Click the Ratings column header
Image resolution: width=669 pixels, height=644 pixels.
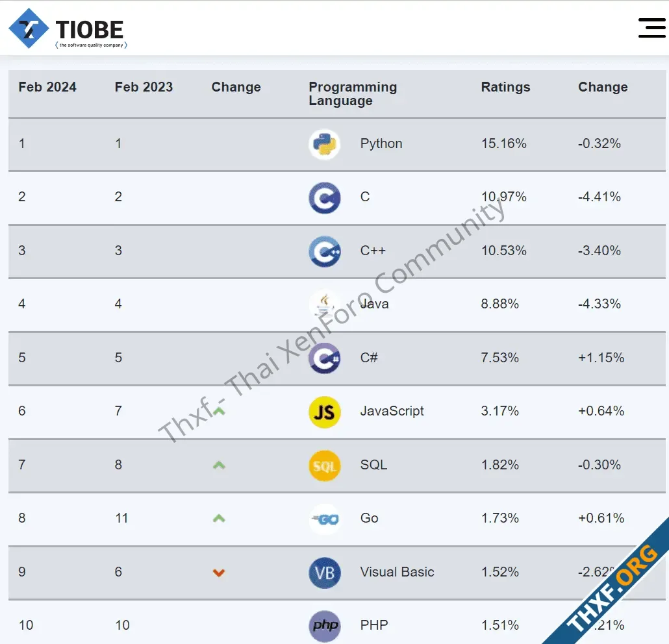pos(505,87)
